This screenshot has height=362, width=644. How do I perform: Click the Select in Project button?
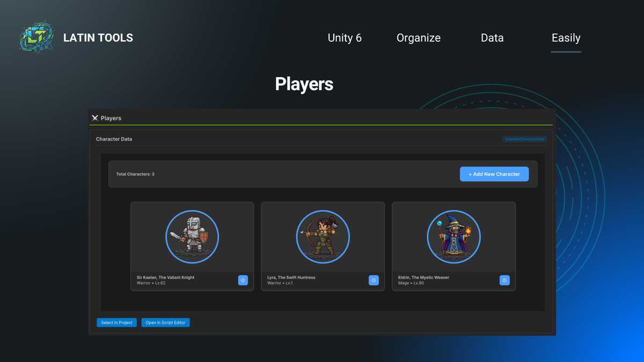116,322
